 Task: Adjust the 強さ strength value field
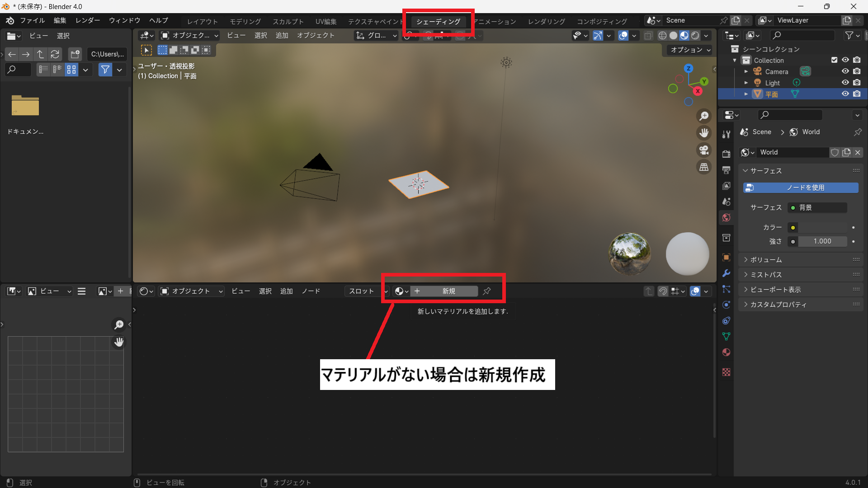[822, 241]
